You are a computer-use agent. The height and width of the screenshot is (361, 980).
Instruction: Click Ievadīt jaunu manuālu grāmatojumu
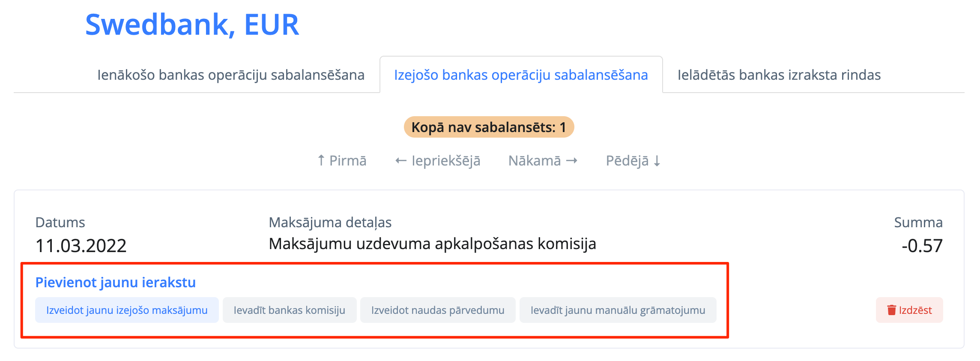[x=618, y=310]
